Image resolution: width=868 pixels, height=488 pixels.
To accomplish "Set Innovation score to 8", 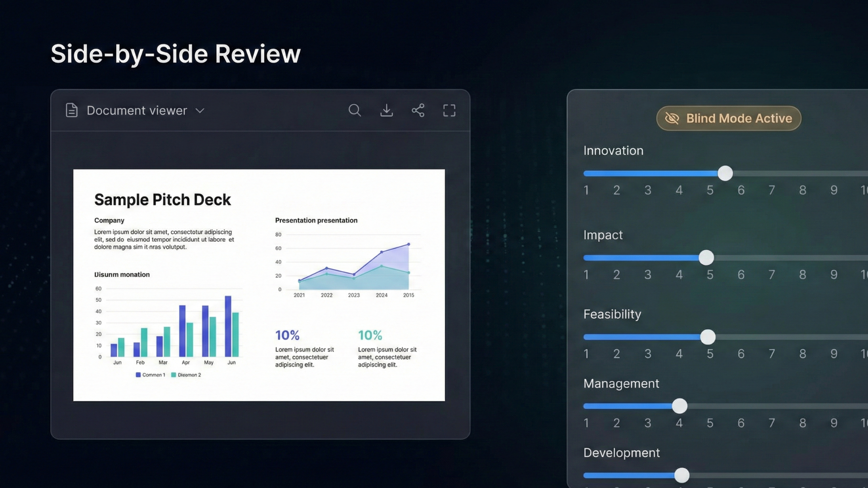I will 803,174.
